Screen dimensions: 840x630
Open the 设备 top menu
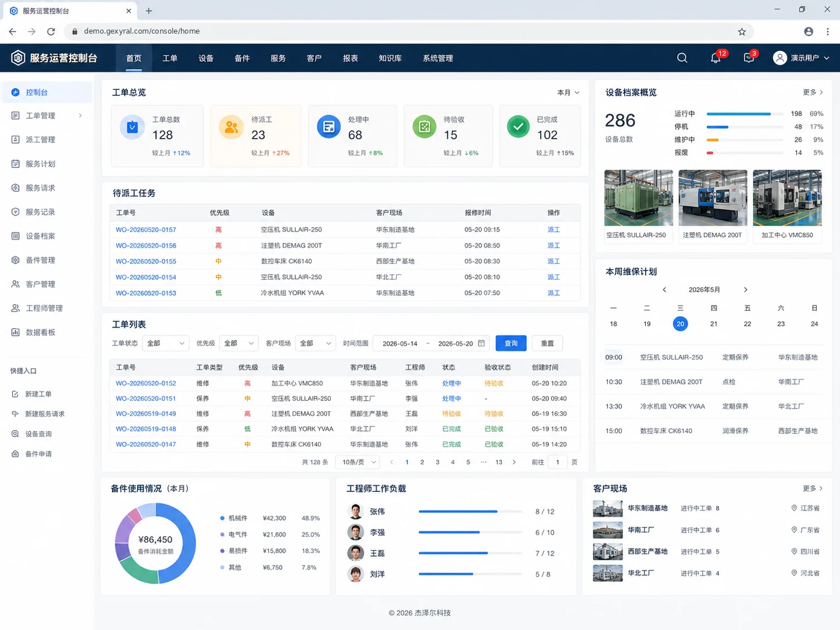pyautogui.click(x=206, y=58)
